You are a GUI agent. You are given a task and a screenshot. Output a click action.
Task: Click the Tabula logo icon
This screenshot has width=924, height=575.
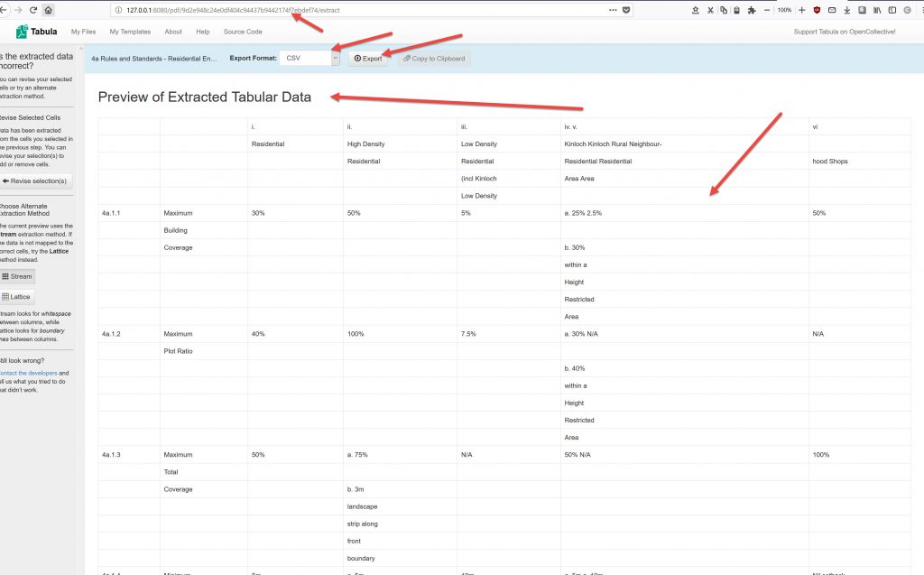23,32
